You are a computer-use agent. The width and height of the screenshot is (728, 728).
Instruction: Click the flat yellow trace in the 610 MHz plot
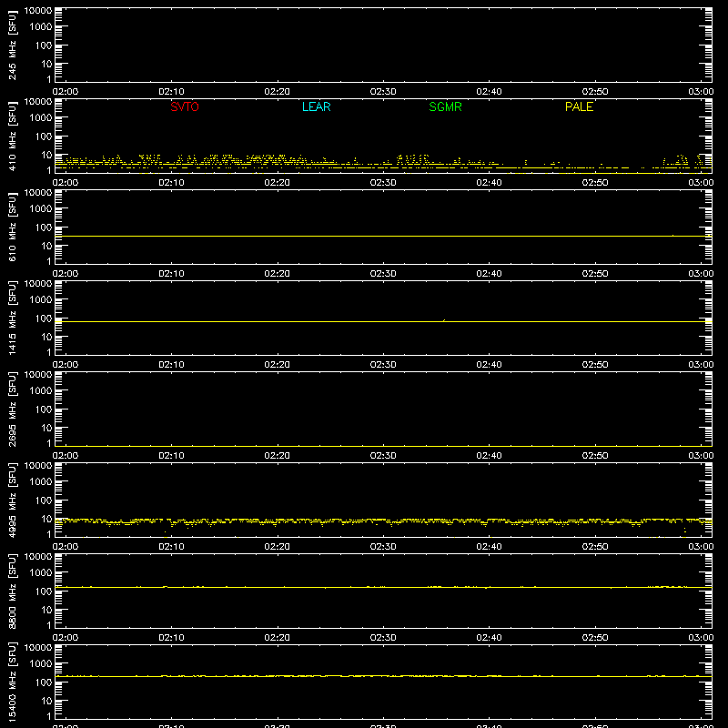pyautogui.click(x=383, y=236)
